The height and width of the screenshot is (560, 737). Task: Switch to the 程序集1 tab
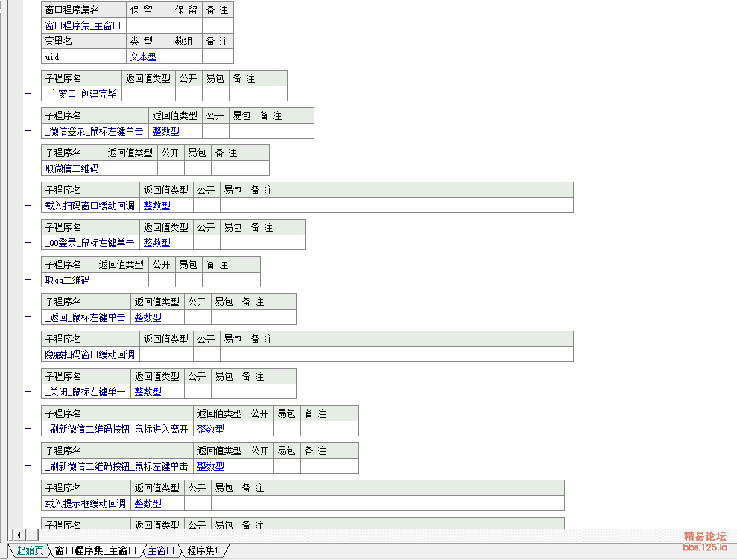tap(203, 551)
